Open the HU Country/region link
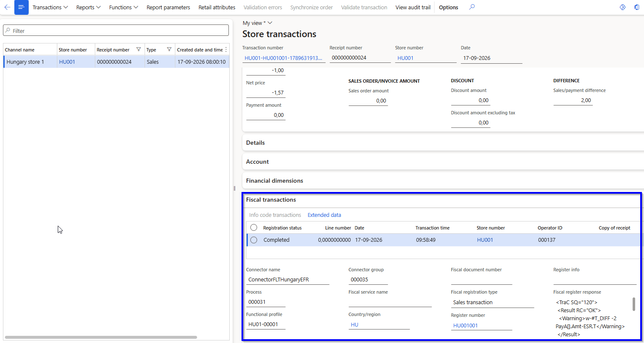Viewport: 644px width, 343px height. point(354,324)
